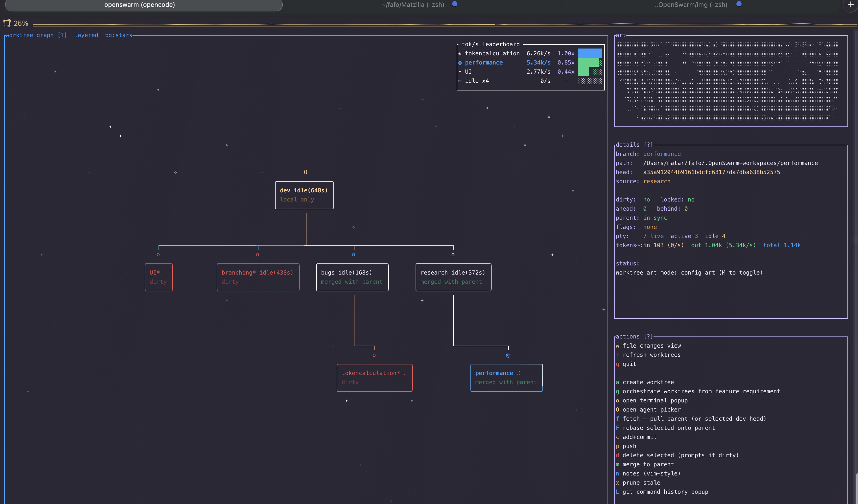858x504 pixels.
Task: Click the dots icon in the UI* node
Action: [x=166, y=272]
